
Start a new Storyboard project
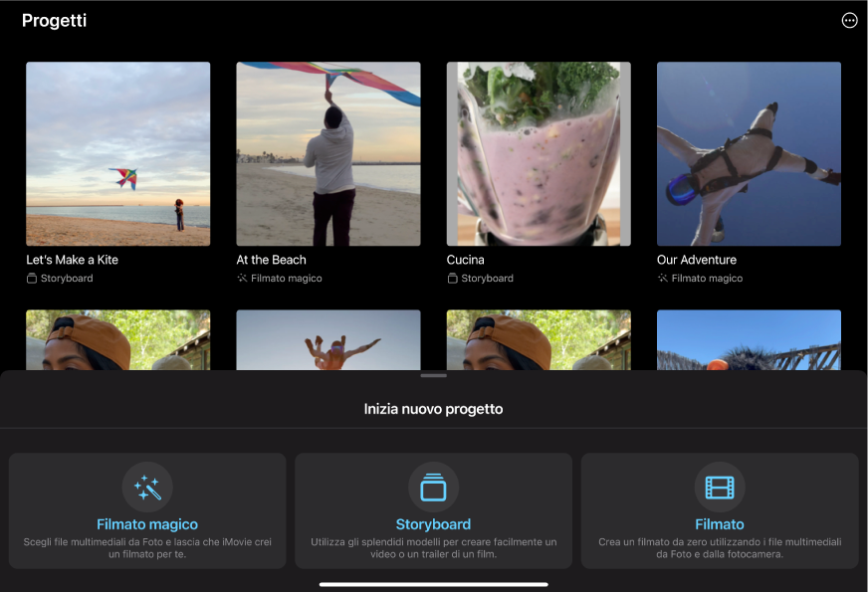(433, 510)
